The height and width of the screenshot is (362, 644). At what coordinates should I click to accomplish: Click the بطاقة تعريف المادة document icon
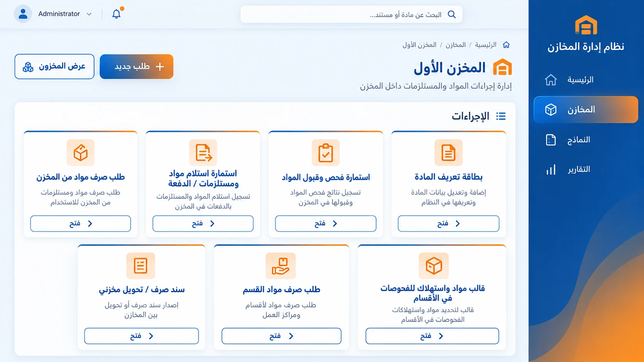[448, 153]
